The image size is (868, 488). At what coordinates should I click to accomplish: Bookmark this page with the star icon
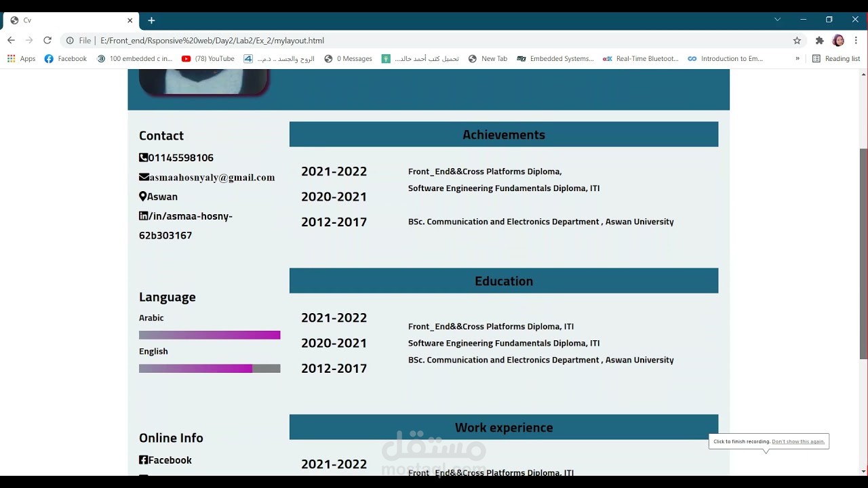tap(797, 41)
